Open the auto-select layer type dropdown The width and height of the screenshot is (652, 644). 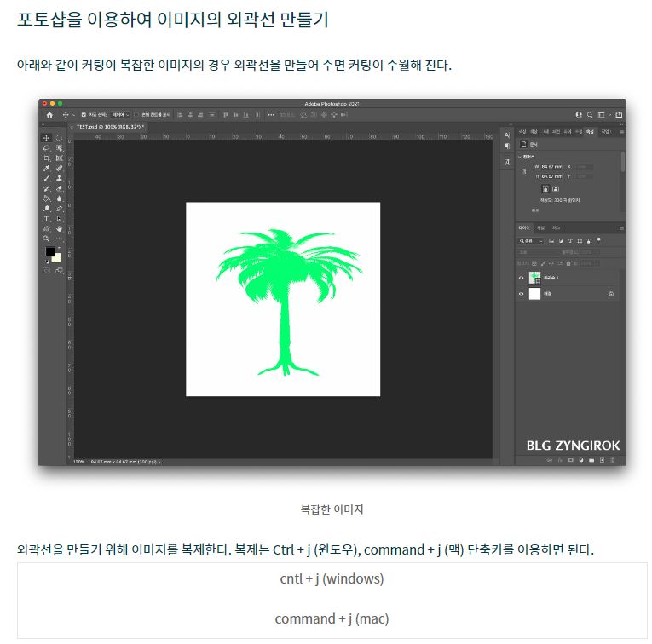120,114
